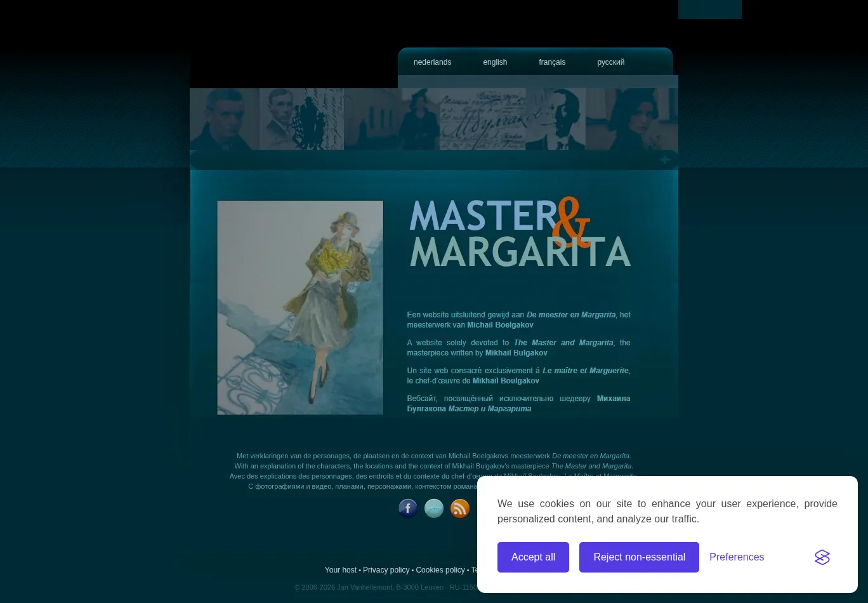Click cookie notice text 'We use cookies on our site'
Viewport: 868px width, 603px height.
(x=667, y=511)
